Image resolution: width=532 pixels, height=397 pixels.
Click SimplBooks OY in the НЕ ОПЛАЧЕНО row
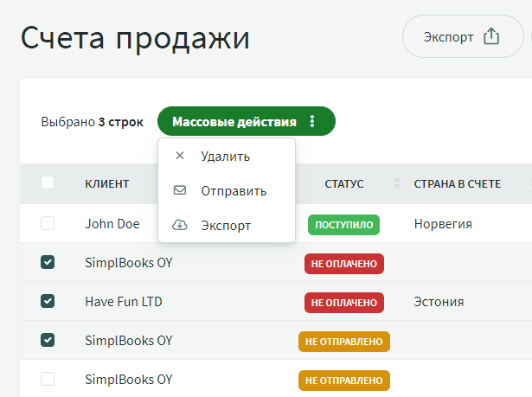129,263
